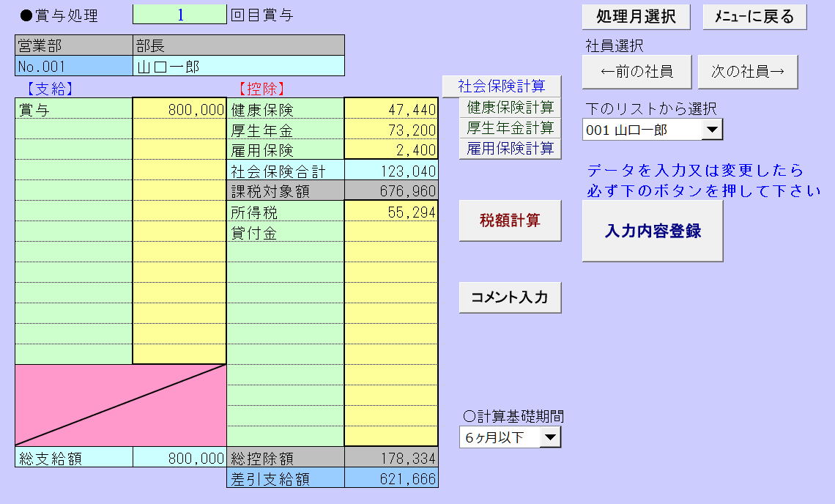Click the 処理月選択 button
The height and width of the screenshot is (504, 835).
click(636, 17)
